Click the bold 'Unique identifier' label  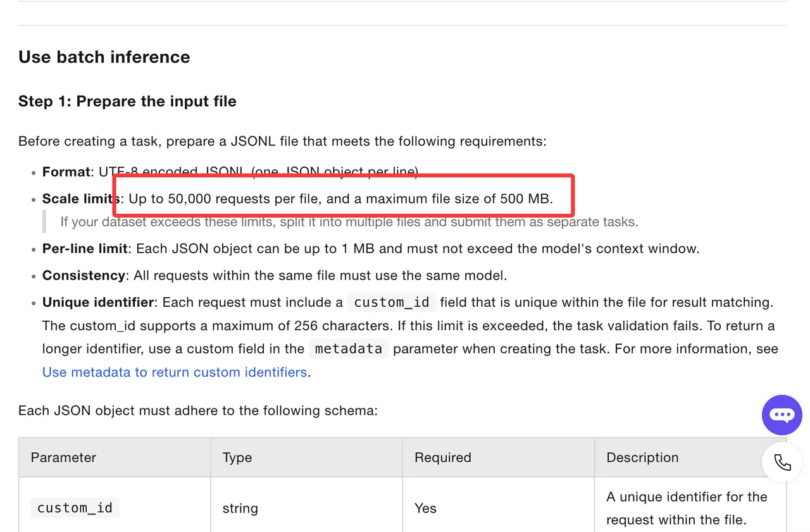[98, 302]
